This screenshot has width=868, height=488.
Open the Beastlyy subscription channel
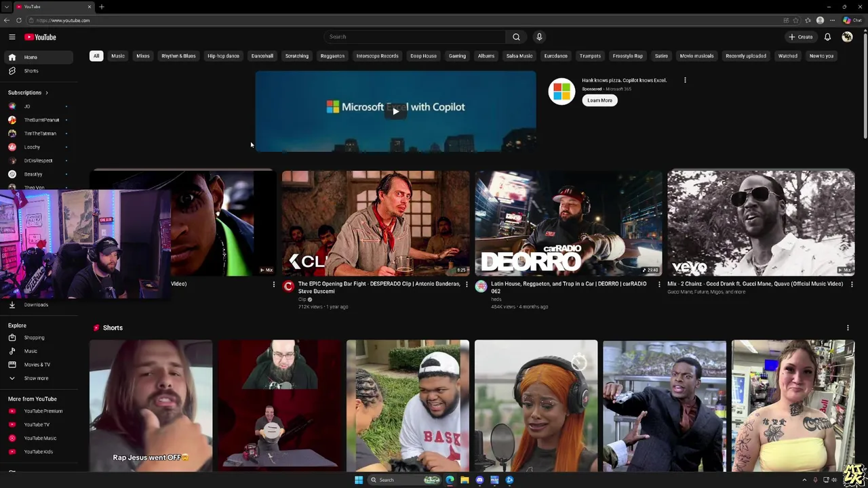[x=39, y=174]
